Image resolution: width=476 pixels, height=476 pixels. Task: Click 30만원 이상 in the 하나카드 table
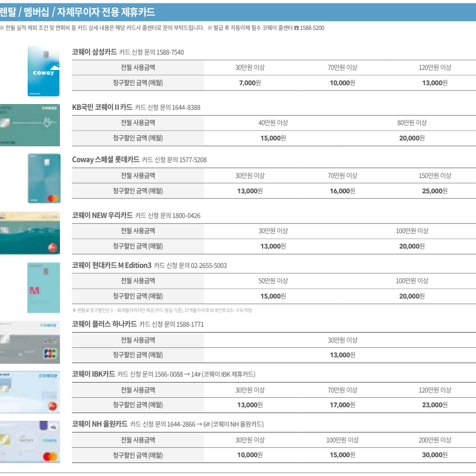(343, 340)
